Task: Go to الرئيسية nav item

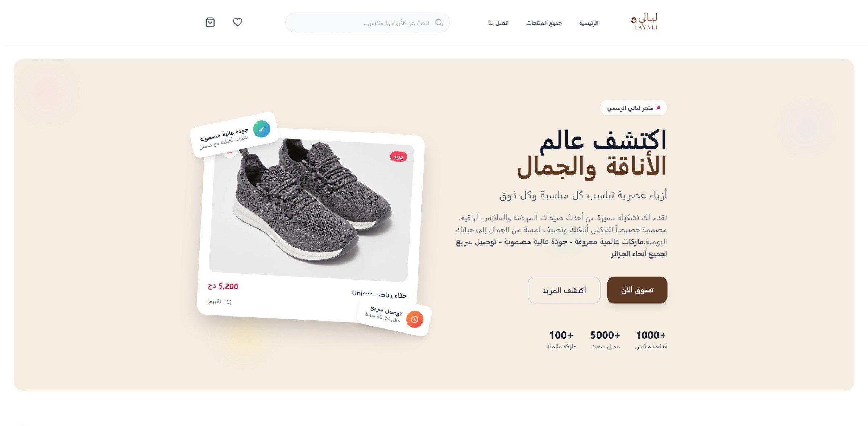Action: (x=588, y=23)
